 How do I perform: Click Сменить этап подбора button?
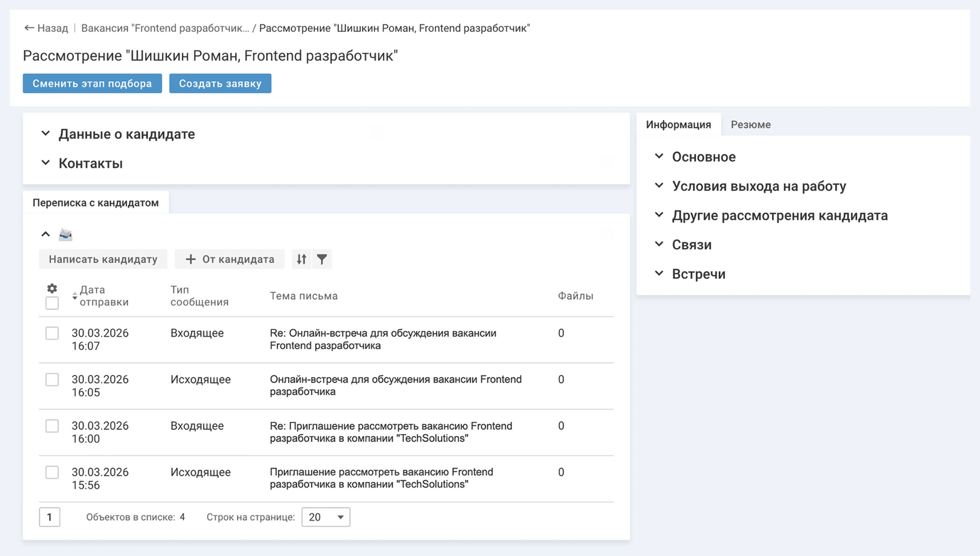coord(92,84)
